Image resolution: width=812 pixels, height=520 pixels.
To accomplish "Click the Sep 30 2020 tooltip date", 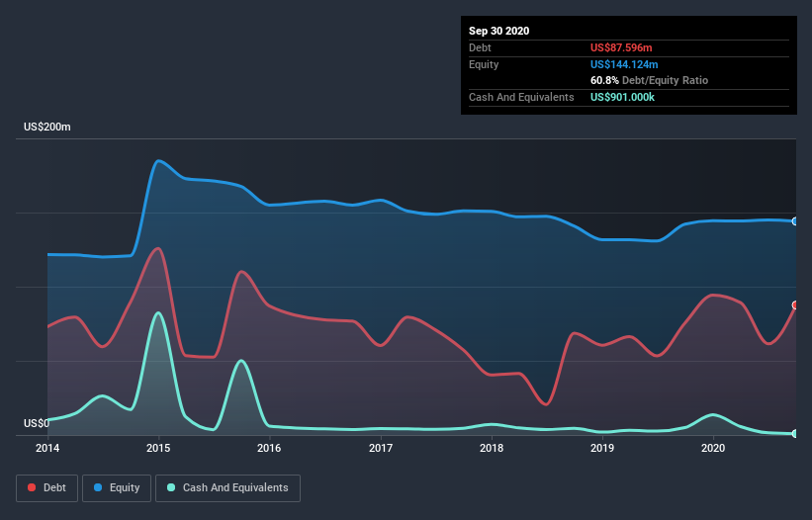I will coord(498,31).
